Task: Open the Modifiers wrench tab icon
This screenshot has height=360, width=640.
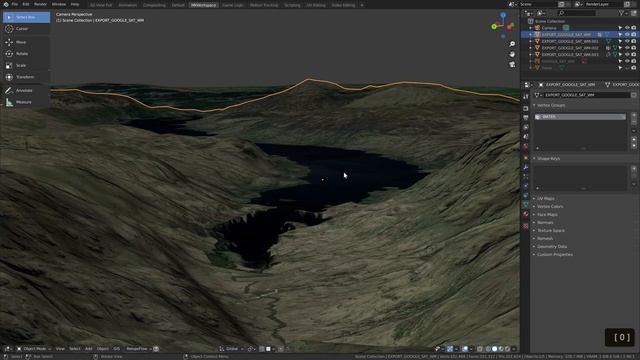Action: pyautogui.click(x=526, y=167)
